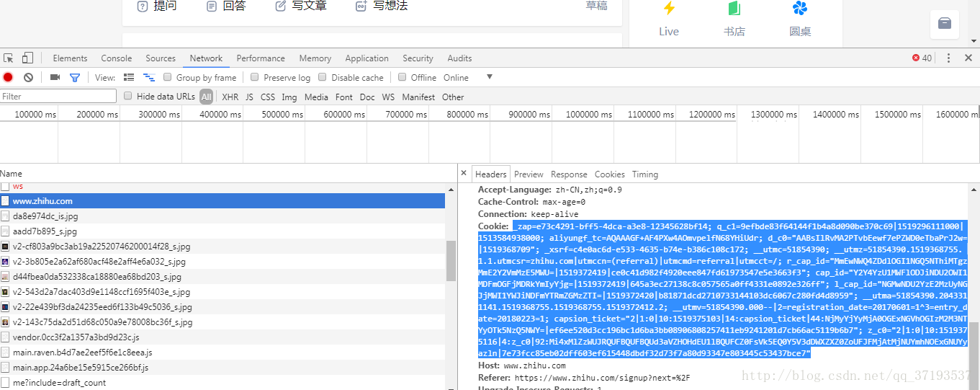Enable the Preserve log checkbox
980x390 pixels.
pyautogui.click(x=255, y=77)
